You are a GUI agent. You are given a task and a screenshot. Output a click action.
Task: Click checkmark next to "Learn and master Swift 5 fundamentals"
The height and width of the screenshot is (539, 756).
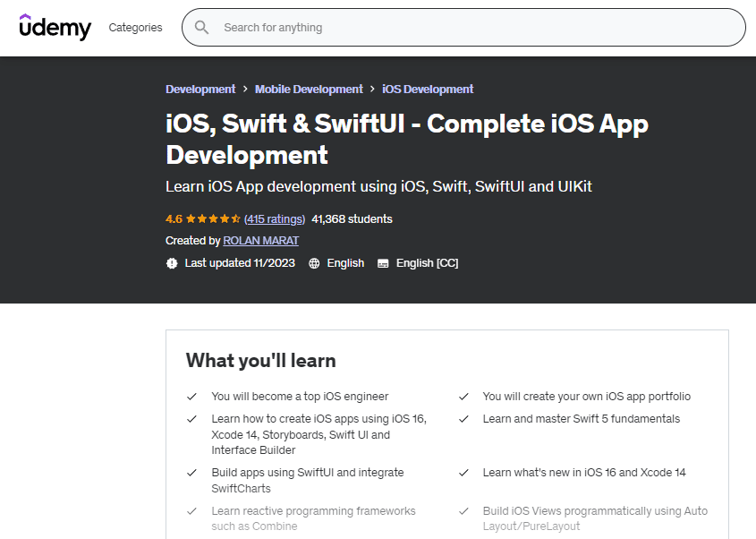click(x=463, y=419)
